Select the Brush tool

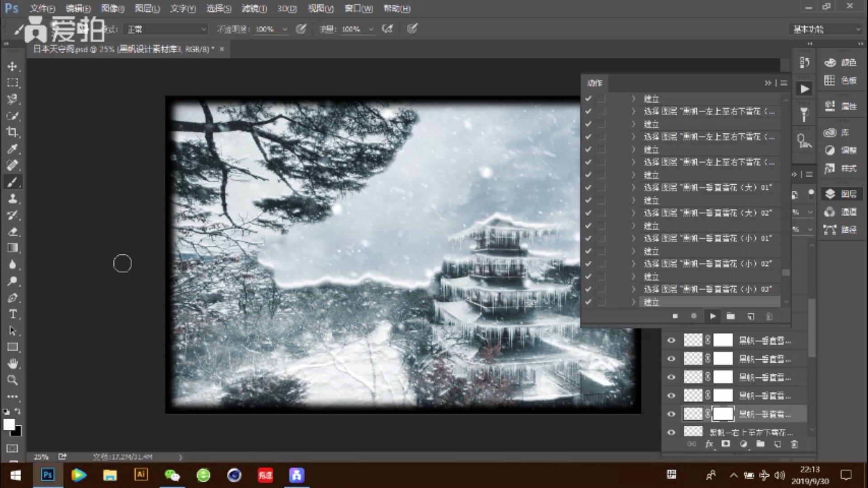[12, 182]
